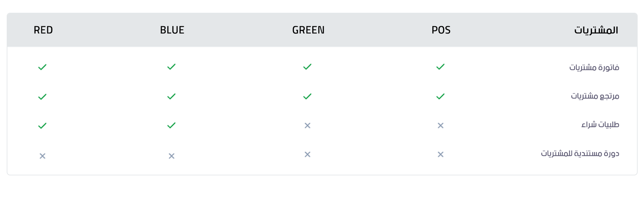
Task: Click the دورة مستندية للمشتريات row label
Action: point(580,154)
